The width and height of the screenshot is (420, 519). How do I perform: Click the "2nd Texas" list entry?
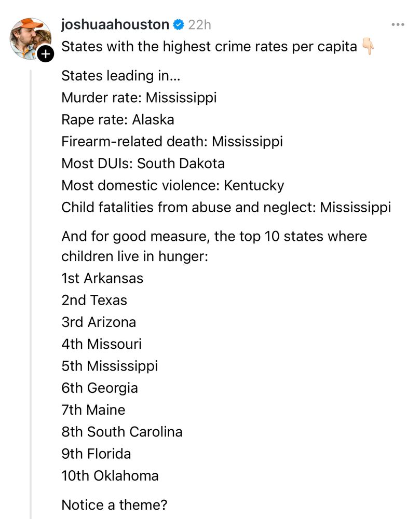click(94, 300)
